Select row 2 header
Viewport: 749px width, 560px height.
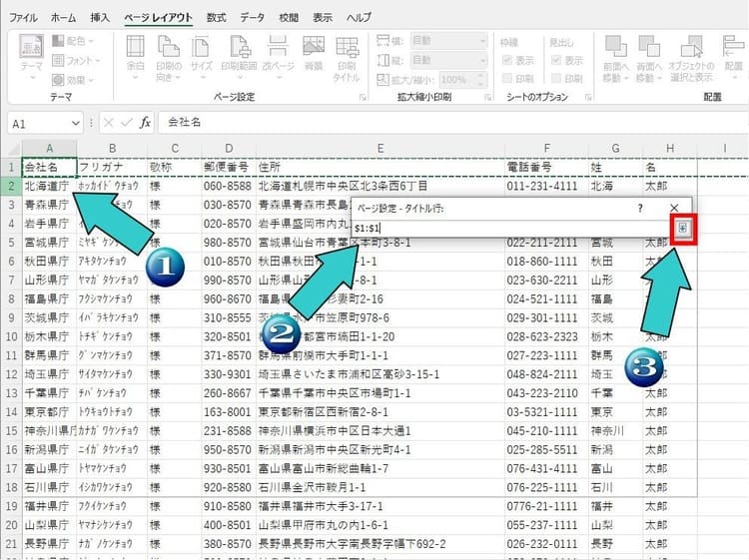click(x=11, y=187)
